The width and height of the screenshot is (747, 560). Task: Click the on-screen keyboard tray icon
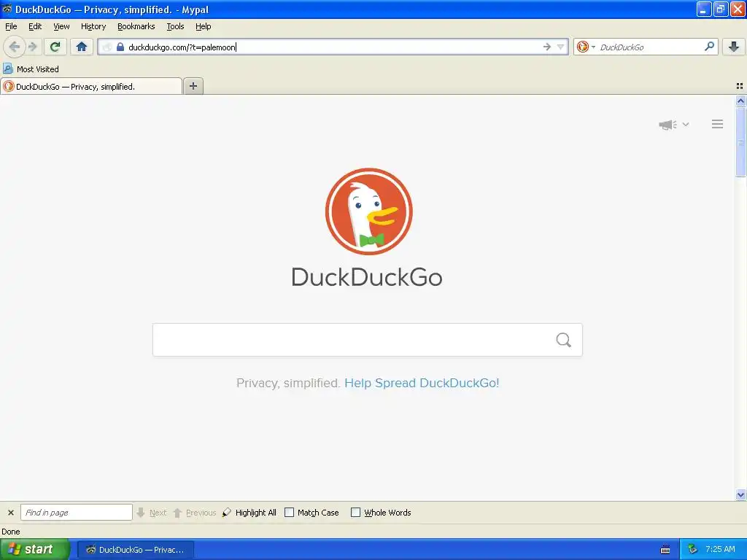[665, 550]
